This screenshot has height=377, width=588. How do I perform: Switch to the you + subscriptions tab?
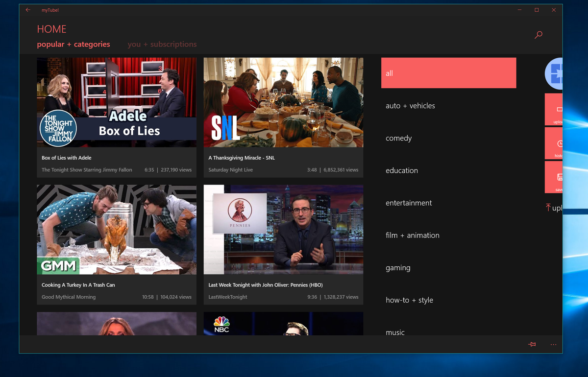[162, 44]
